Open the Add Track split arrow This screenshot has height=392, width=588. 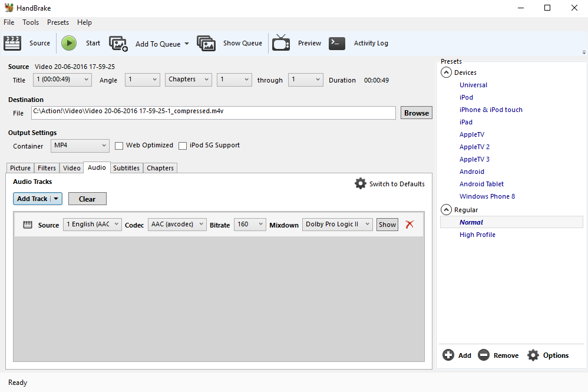[56, 199]
